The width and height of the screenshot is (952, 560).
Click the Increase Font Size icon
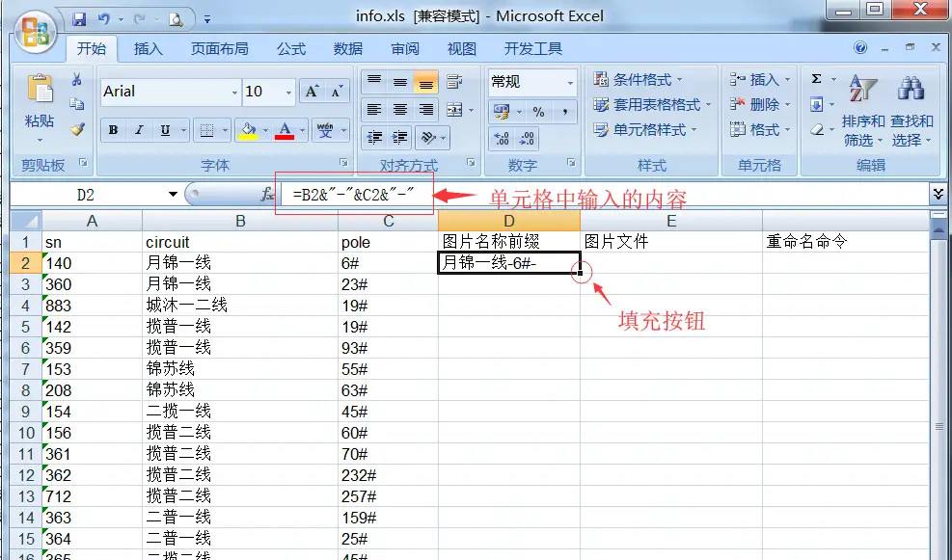[x=312, y=92]
